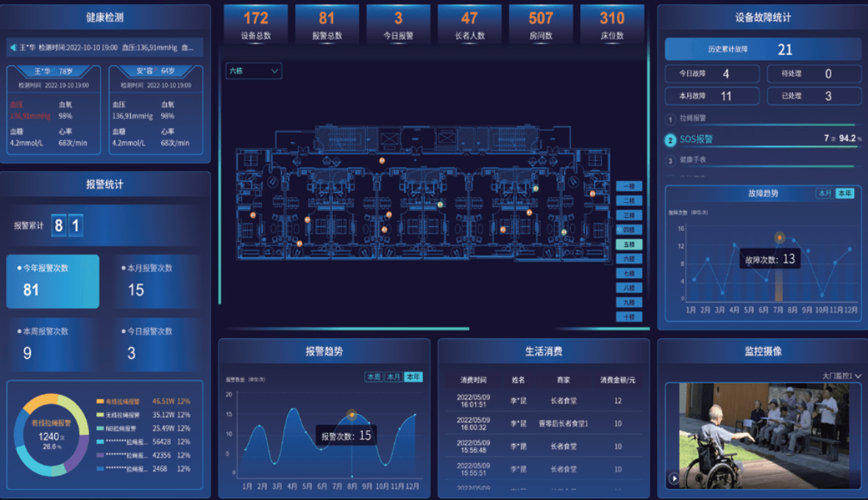Click the orange 7月 point on 故障趋势 chart
Screen dimensions: 868x500
click(x=780, y=238)
